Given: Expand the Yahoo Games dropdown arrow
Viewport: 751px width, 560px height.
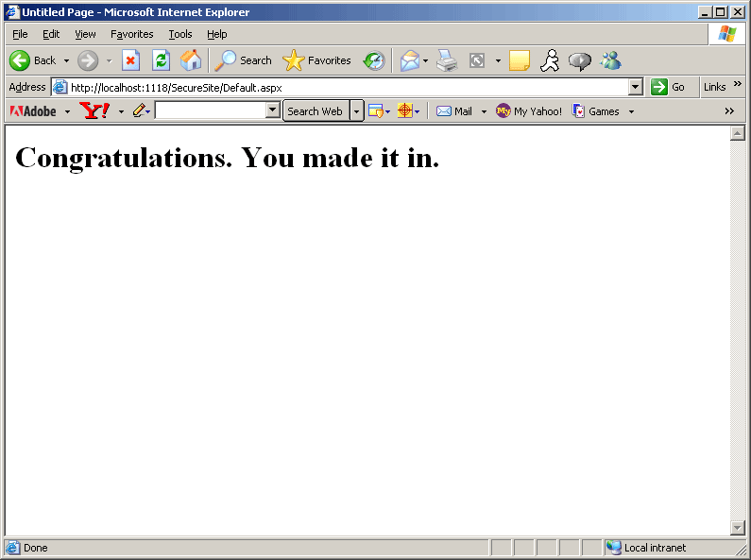Looking at the screenshot, I should (631, 112).
